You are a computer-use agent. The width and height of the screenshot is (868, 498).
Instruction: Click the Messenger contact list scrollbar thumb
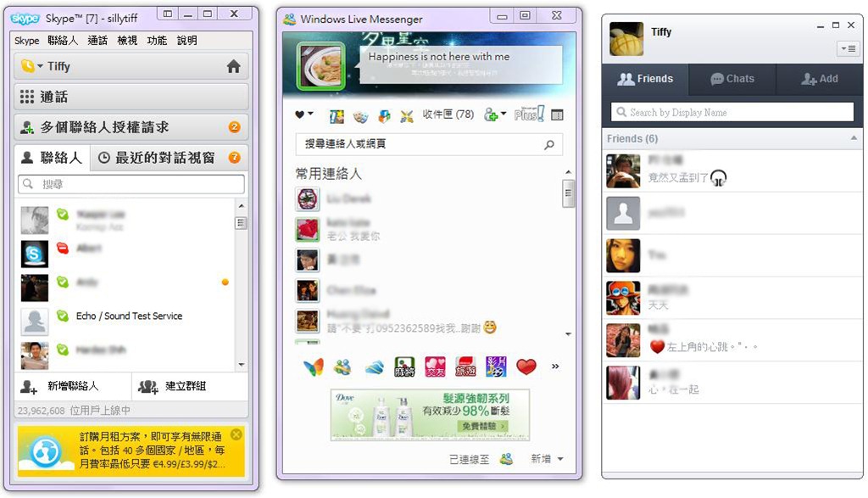pos(568,193)
